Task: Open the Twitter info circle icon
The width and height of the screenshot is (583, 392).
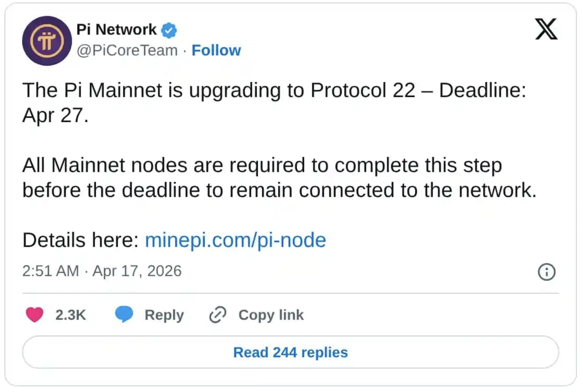Action: (547, 272)
